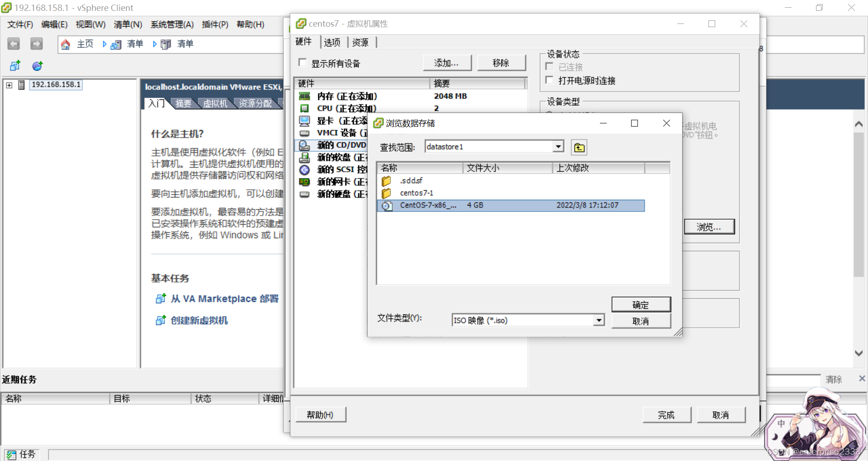
Task: Select the memory (内存) hardware row icon
Action: (x=305, y=96)
